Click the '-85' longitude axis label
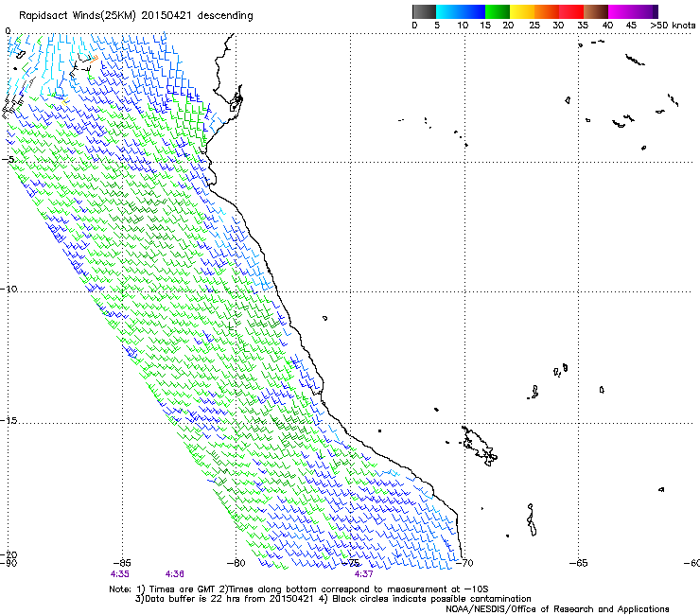 (x=121, y=563)
